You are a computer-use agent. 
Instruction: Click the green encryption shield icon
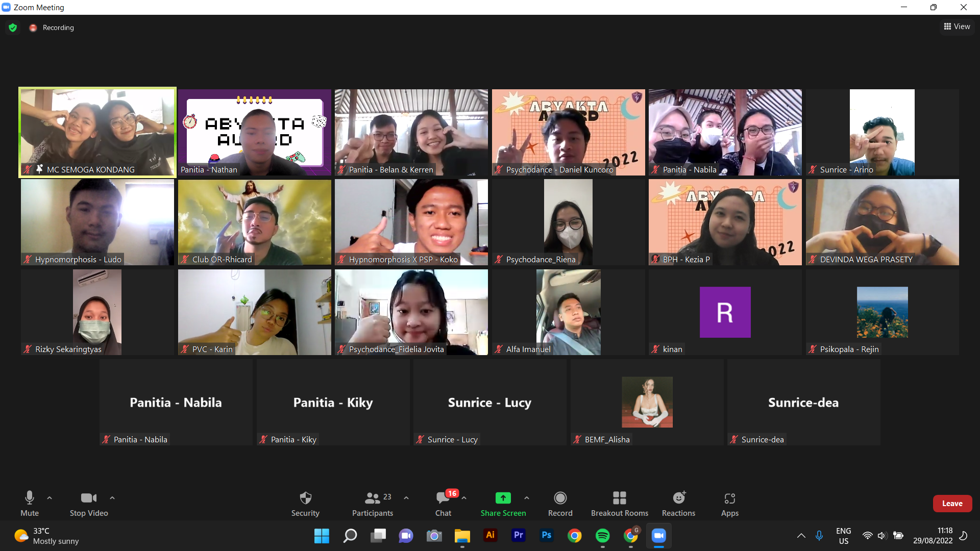[x=13, y=28]
